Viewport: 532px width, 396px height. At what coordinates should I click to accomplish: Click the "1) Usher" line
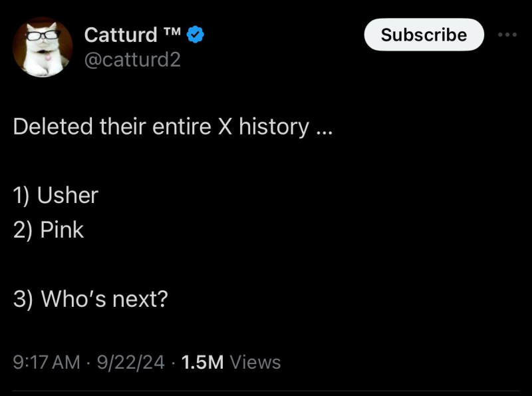point(56,196)
